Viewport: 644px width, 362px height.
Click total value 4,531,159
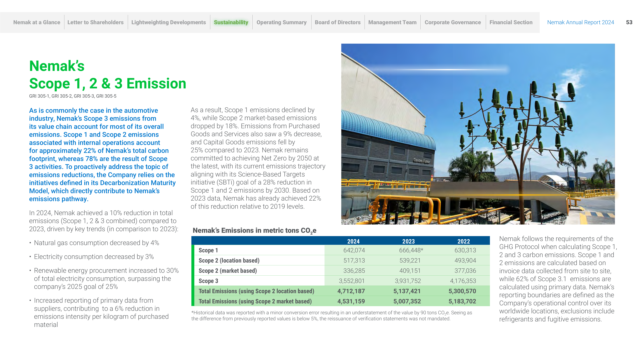tap(351, 301)
